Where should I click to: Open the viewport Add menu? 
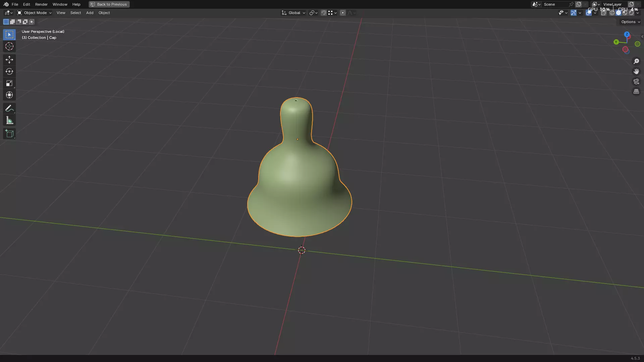90,13
